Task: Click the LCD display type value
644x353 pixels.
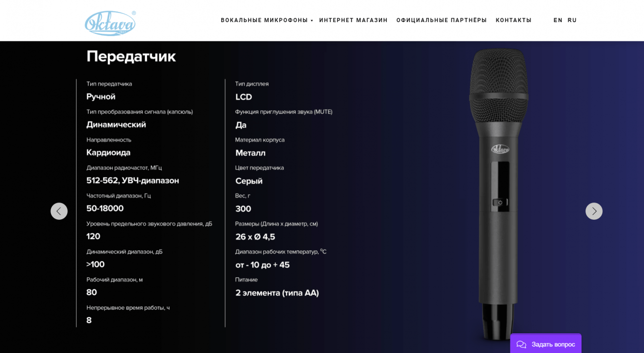Action: [244, 97]
